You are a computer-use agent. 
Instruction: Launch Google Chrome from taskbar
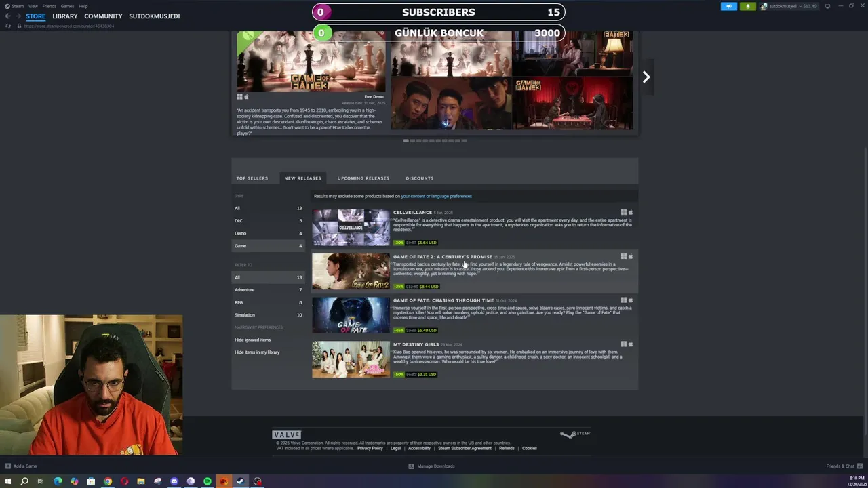pos(107,481)
